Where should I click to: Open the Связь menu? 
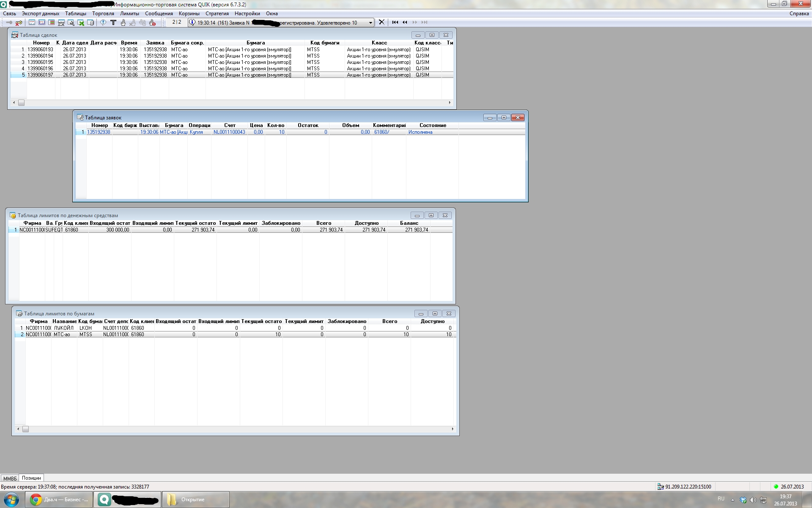[x=9, y=14]
